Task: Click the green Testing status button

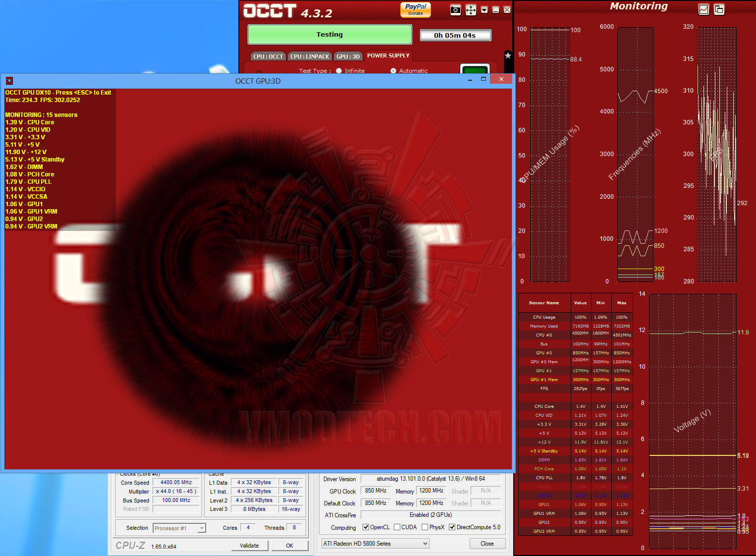Action: coord(330,34)
